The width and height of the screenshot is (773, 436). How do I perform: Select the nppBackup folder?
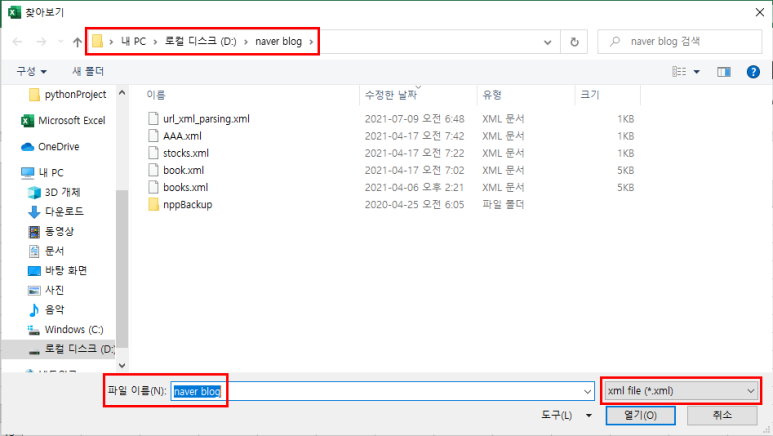point(187,205)
